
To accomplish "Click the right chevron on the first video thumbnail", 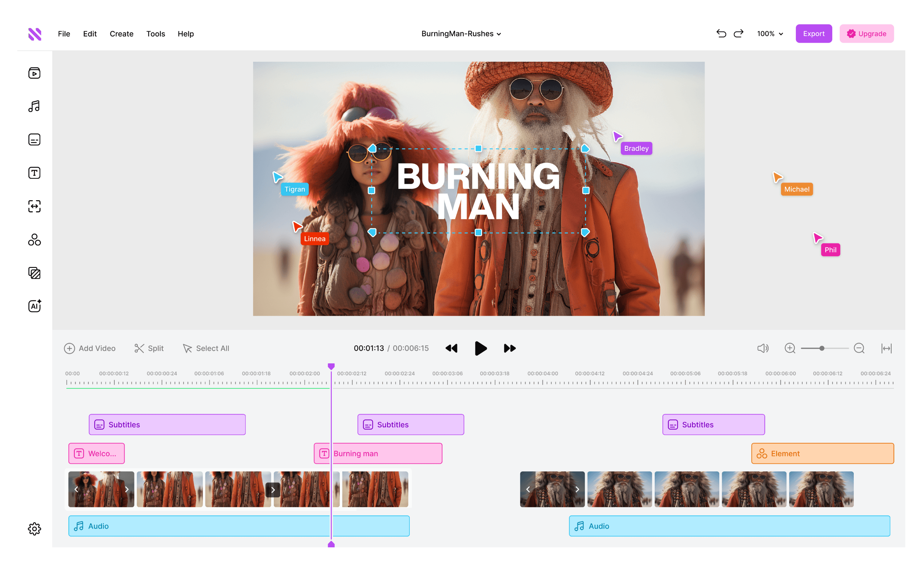I will [127, 489].
